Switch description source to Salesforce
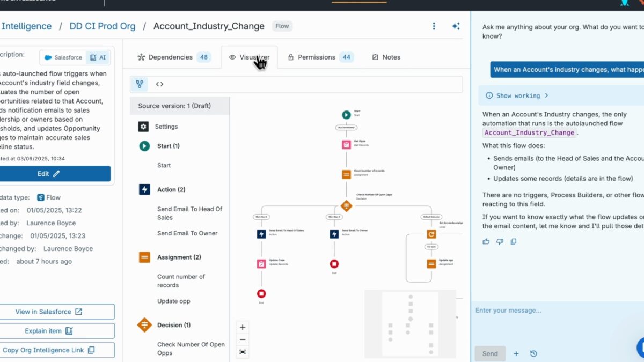The height and width of the screenshot is (362, 644). coord(63,57)
